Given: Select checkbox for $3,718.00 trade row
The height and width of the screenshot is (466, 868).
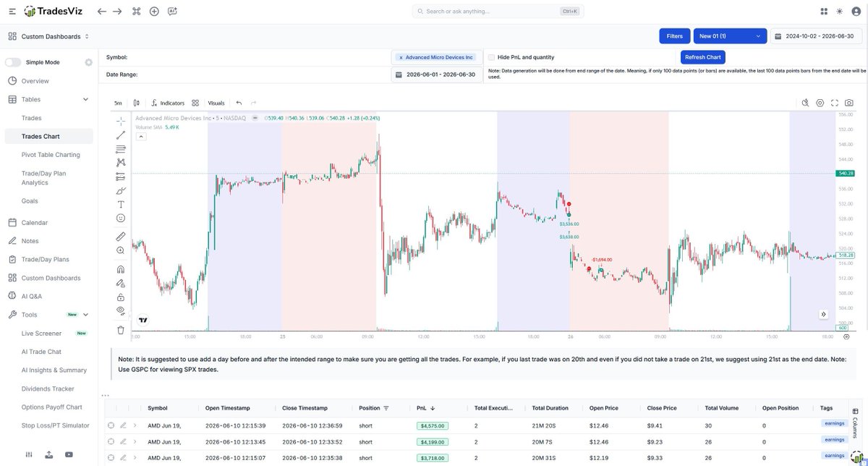Looking at the screenshot, I should 111,456.
